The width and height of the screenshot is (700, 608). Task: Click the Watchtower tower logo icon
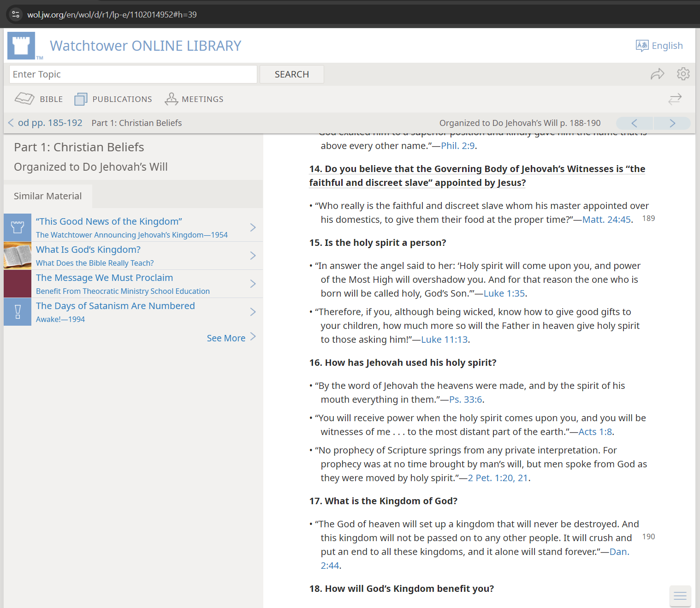21,46
